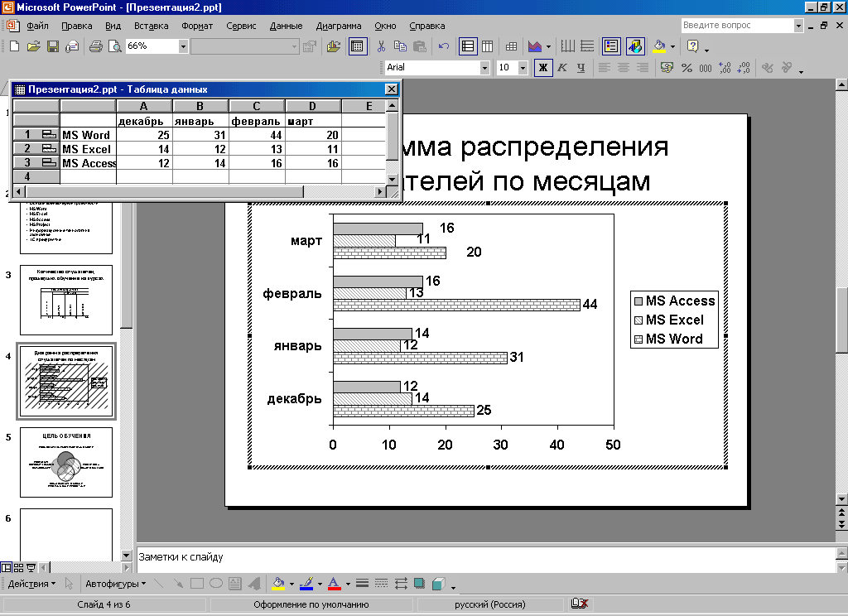Viewport: 848px width, 616px height.
Task: Click the Fill Color bucket in top toolbar
Action: [658, 46]
